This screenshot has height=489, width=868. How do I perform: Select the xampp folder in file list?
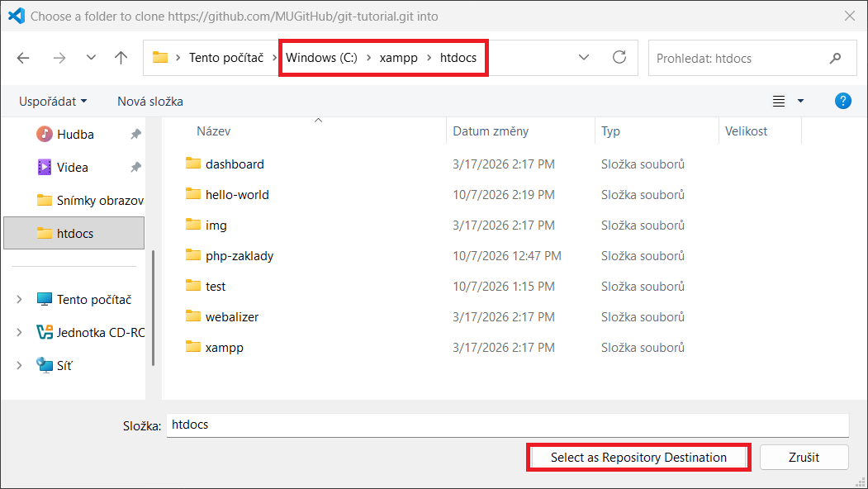[x=224, y=347]
